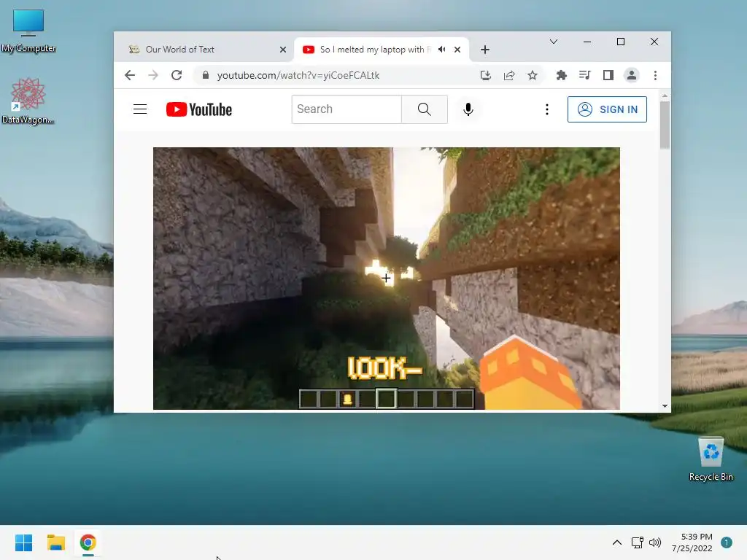
Task: Open YouTube settings three-dot menu
Action: click(547, 109)
